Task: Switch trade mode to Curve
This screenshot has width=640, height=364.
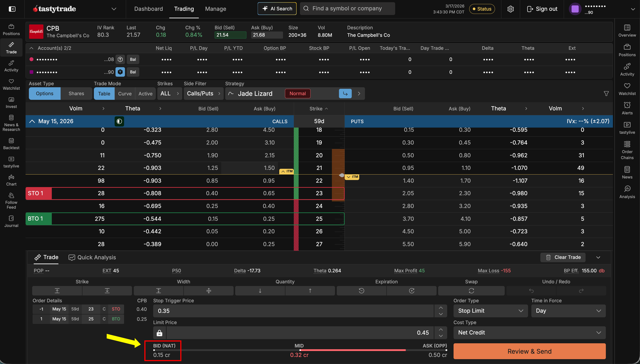Action: 125,93
